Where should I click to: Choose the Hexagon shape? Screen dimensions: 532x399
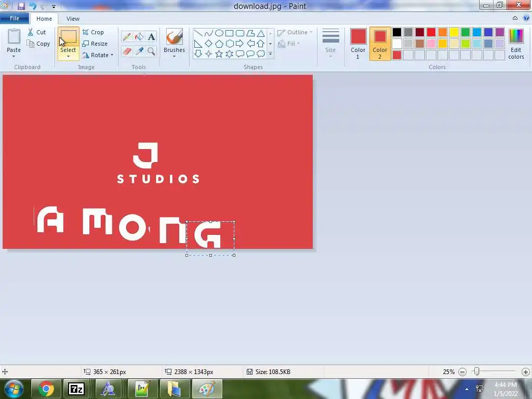229,44
